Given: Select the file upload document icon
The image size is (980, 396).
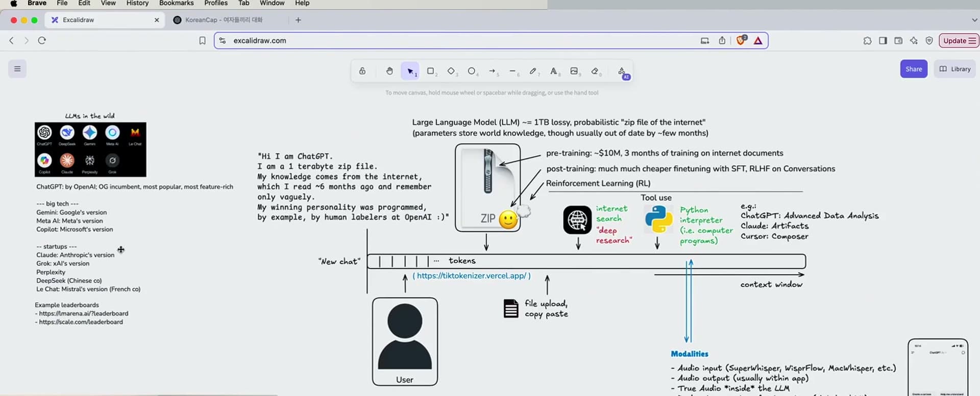Looking at the screenshot, I should click(x=511, y=309).
